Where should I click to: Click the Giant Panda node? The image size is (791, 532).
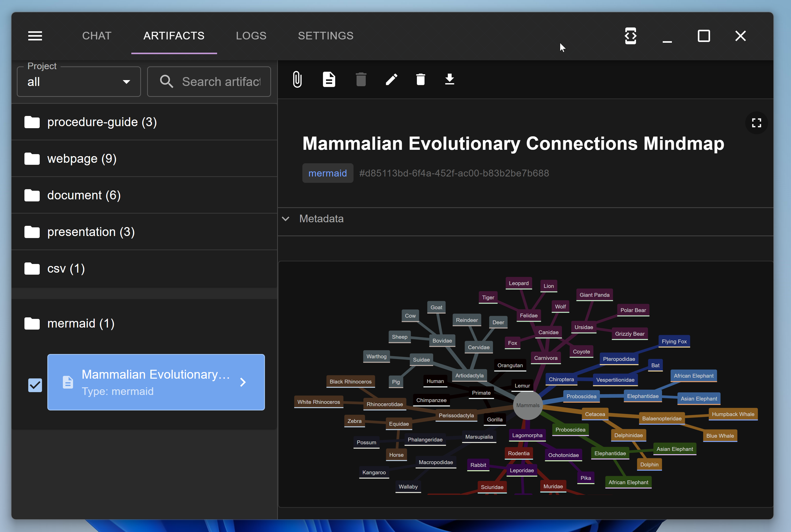595,295
